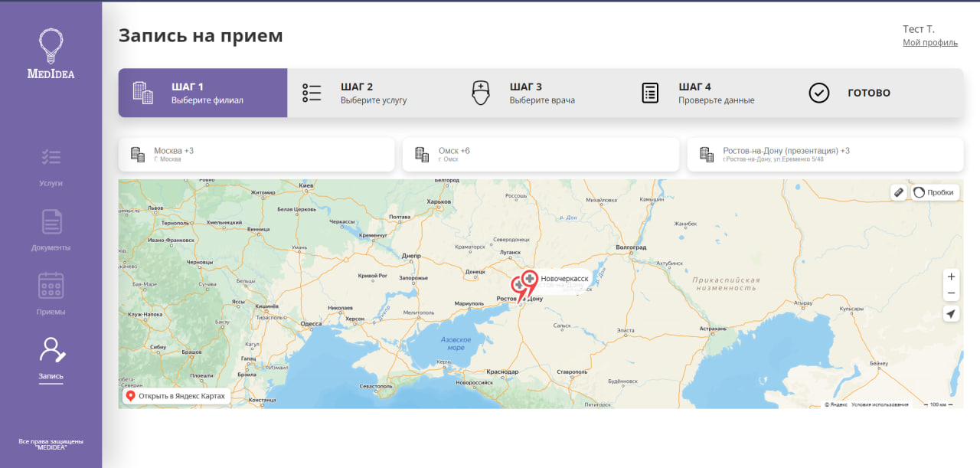980x468 pixels.
Task: Click the building icon on Ростов-на-Дону card
Action: [x=707, y=154]
